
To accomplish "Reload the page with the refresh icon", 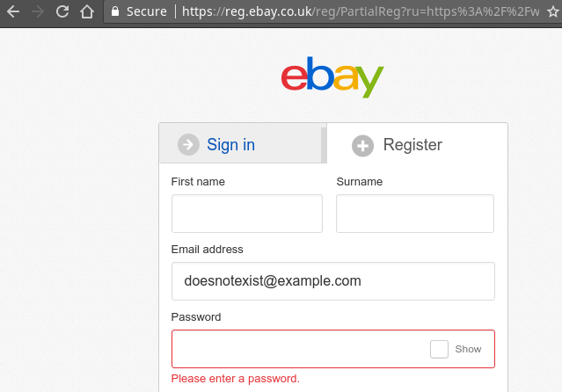I will (62, 11).
